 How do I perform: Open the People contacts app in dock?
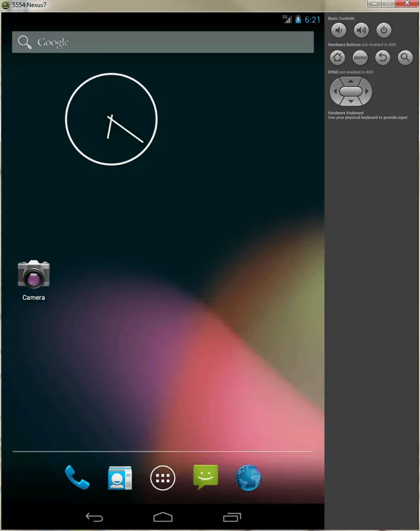(x=120, y=478)
